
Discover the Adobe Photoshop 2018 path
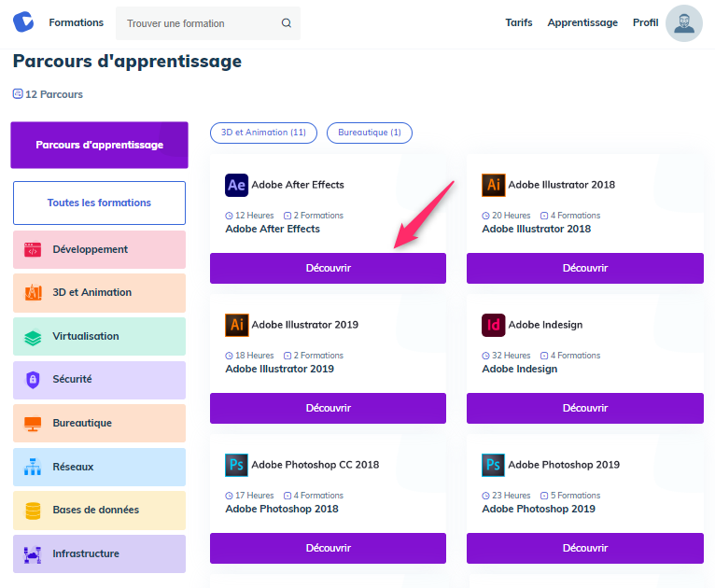click(x=328, y=548)
